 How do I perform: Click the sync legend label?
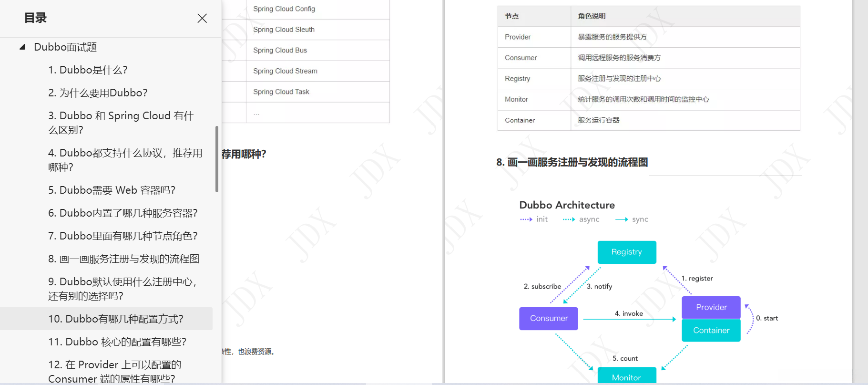(640, 219)
